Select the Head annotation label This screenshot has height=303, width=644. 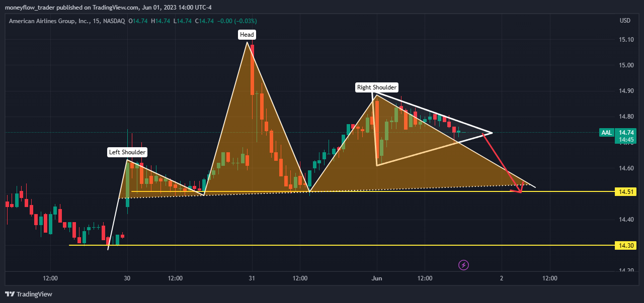point(247,35)
